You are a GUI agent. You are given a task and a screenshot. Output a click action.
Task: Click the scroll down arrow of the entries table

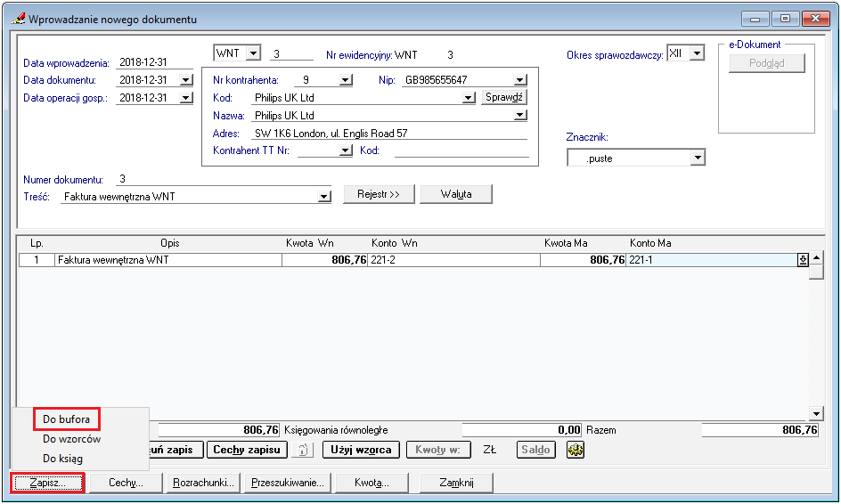(x=816, y=413)
